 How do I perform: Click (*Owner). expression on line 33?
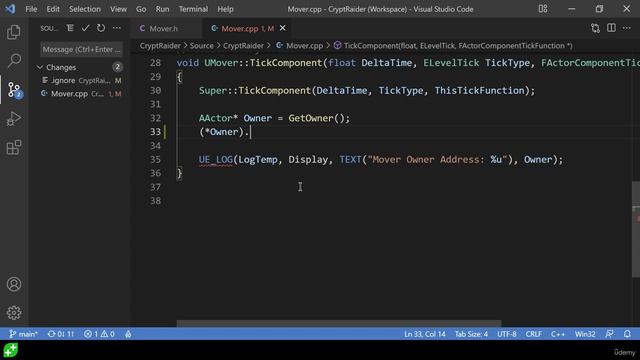[x=224, y=132]
